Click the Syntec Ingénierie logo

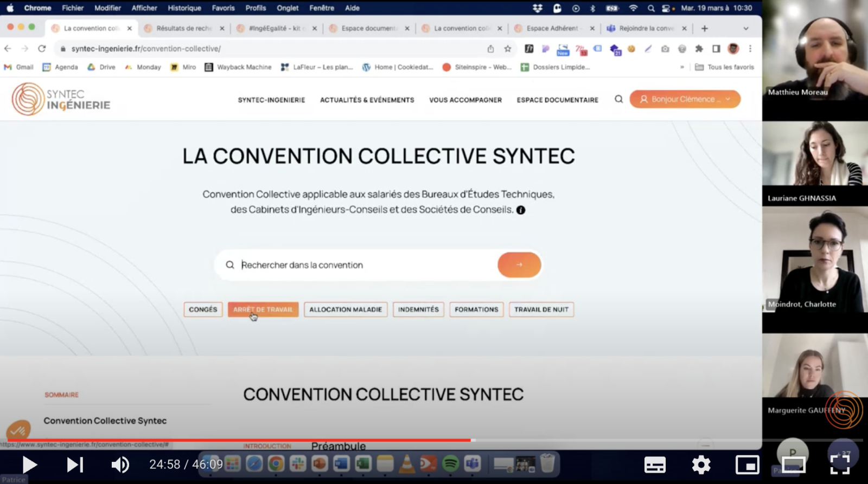61,99
